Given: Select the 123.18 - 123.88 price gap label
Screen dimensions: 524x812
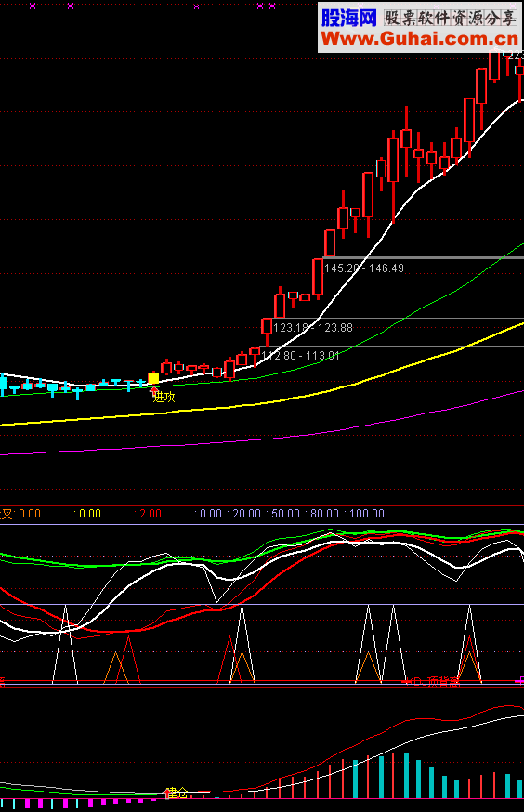Looking at the screenshot, I should tap(313, 328).
